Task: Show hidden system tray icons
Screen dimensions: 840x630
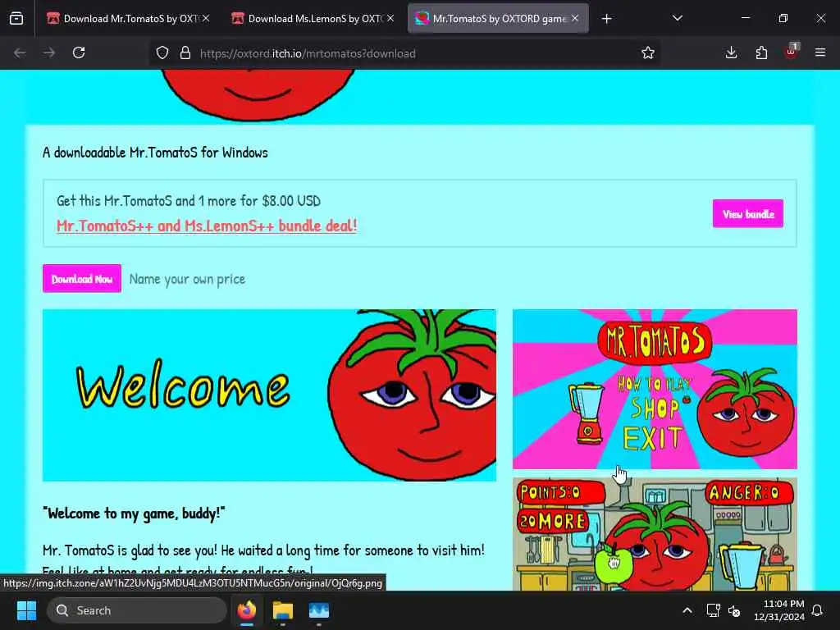Action: (687, 610)
